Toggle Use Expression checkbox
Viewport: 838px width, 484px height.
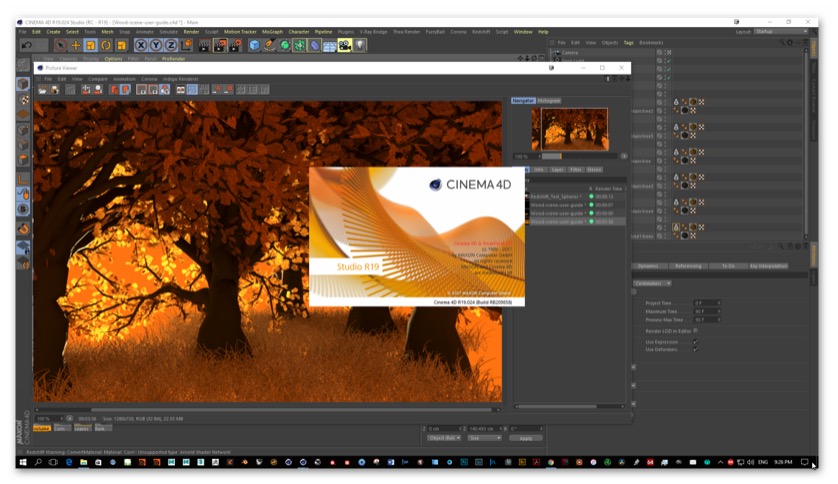click(695, 341)
